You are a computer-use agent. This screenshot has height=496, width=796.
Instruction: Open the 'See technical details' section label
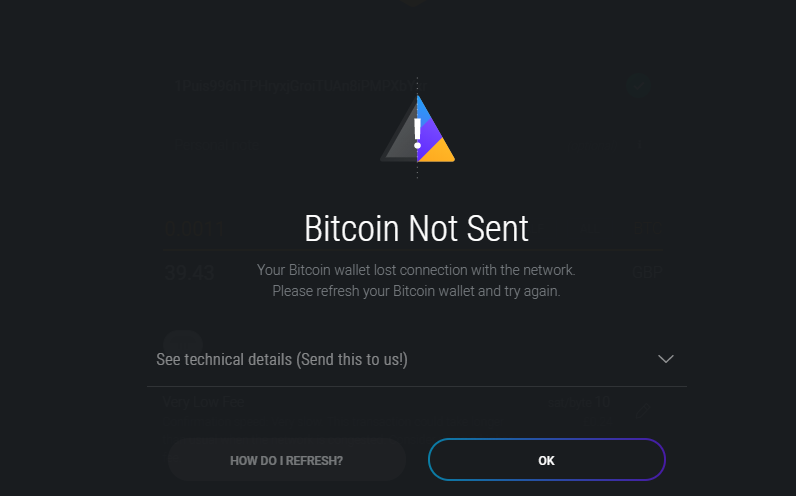point(282,359)
